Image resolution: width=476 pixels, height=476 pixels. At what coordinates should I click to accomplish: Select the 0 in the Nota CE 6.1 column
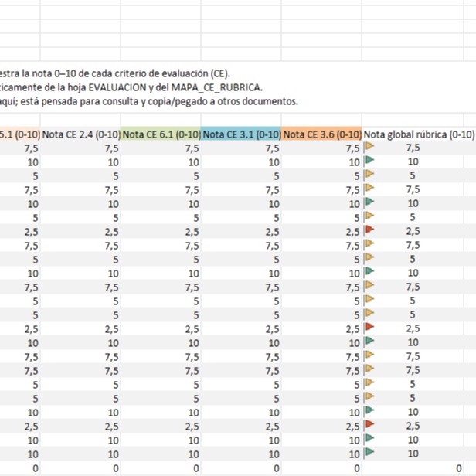[195, 468]
